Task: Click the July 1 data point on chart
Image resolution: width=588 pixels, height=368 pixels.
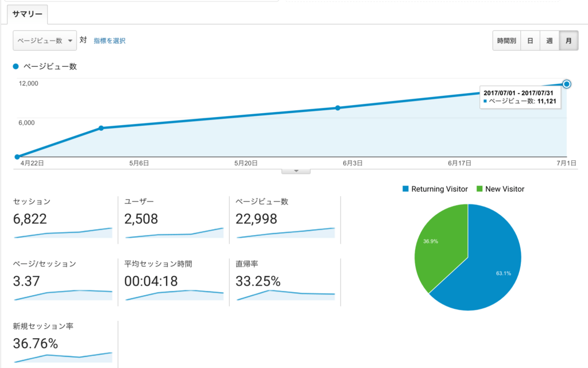Action: [567, 84]
